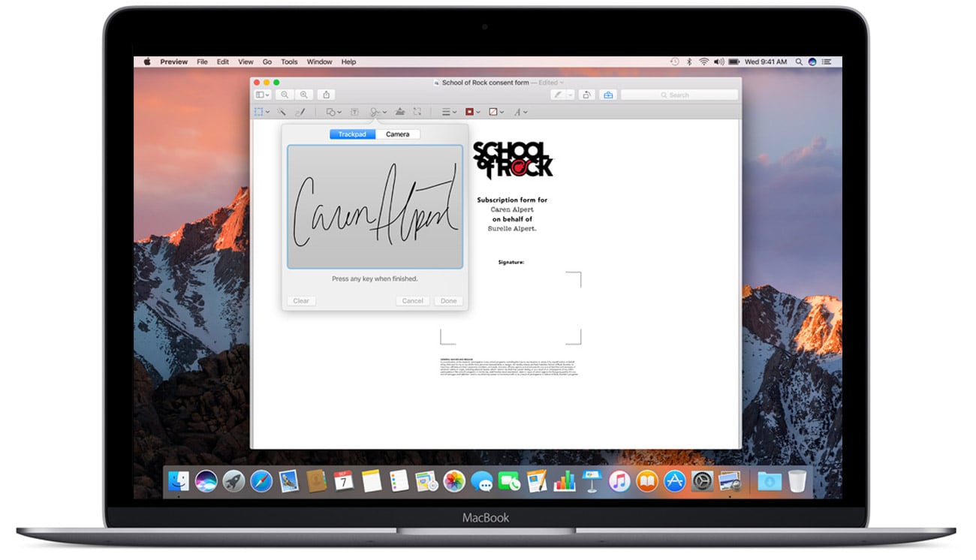Click the Bluetooth menu bar icon
Image resolution: width=976 pixels, height=560 pixels.
[689, 62]
